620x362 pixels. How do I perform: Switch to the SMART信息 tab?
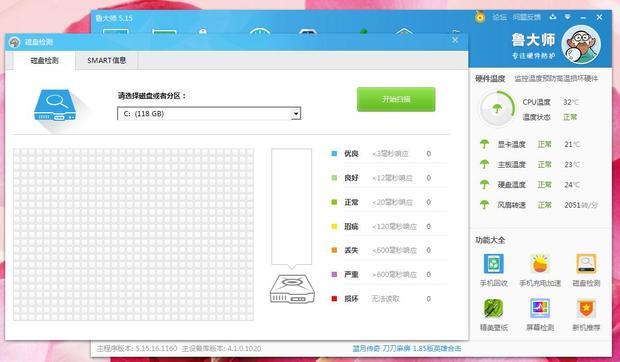[x=106, y=60]
